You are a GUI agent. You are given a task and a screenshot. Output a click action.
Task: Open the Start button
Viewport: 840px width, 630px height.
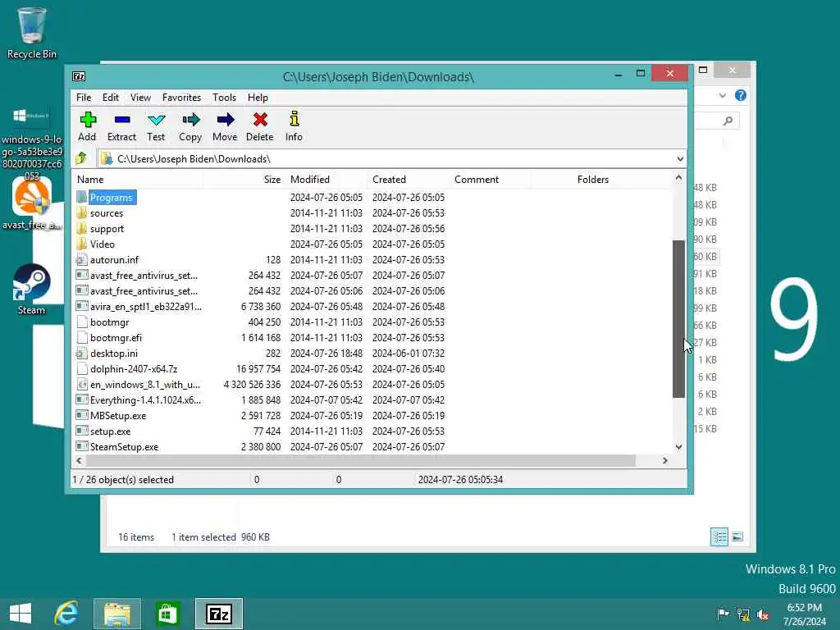(x=21, y=614)
